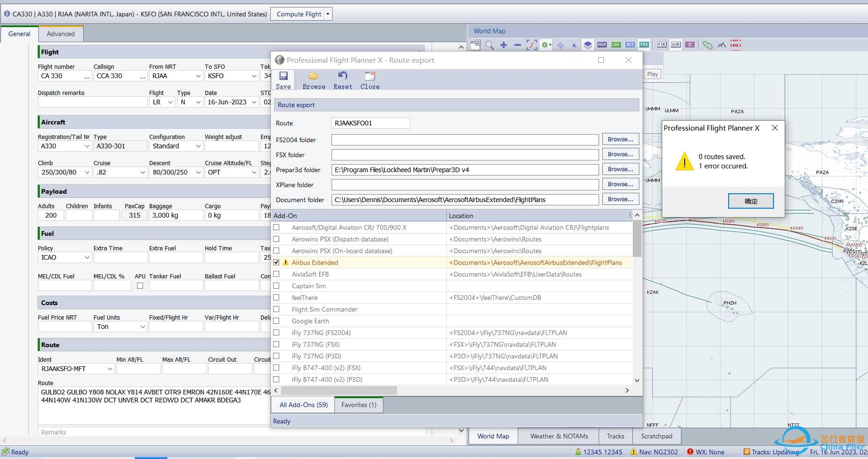
Task: Click the add-on list horizontal scrollbar
Action: pos(339,390)
